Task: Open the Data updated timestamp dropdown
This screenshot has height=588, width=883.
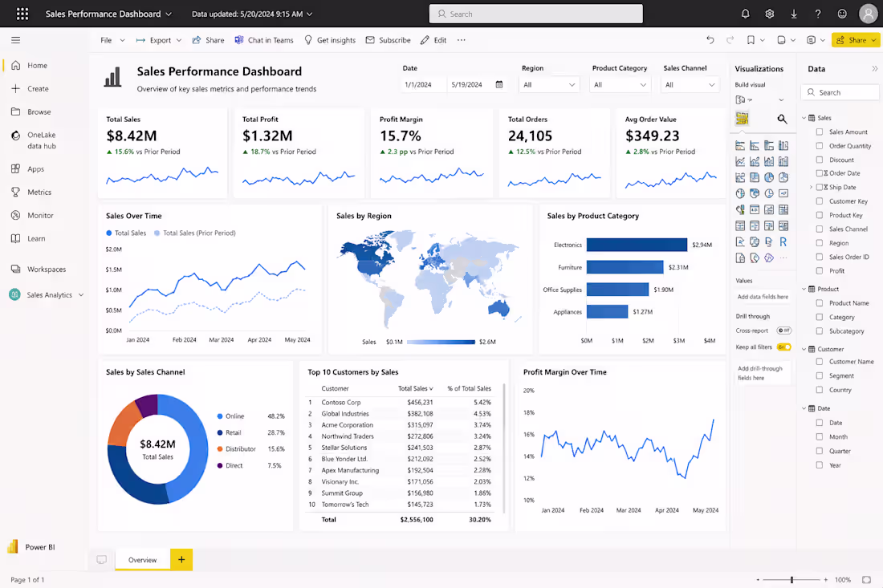Action: [309, 14]
